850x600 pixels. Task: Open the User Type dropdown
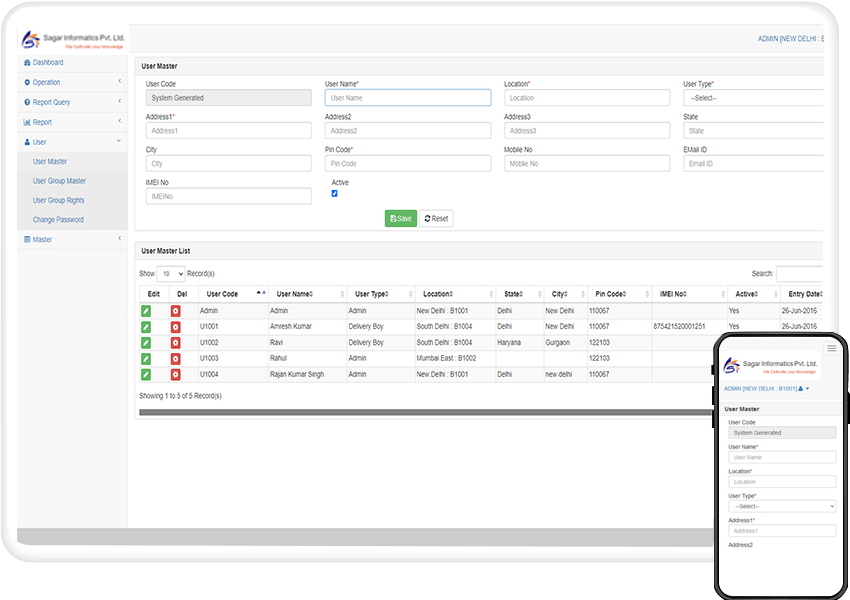753,98
